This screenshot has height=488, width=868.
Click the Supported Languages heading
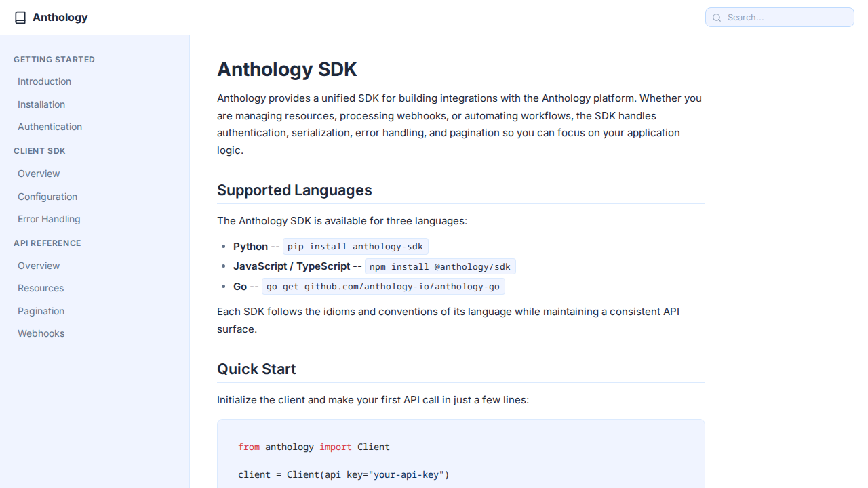pos(294,190)
